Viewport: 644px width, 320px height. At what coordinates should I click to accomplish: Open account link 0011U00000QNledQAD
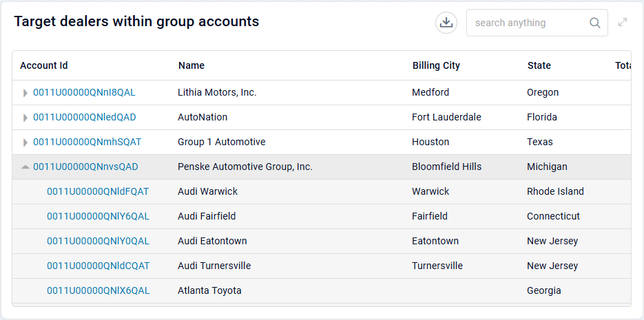[85, 118]
